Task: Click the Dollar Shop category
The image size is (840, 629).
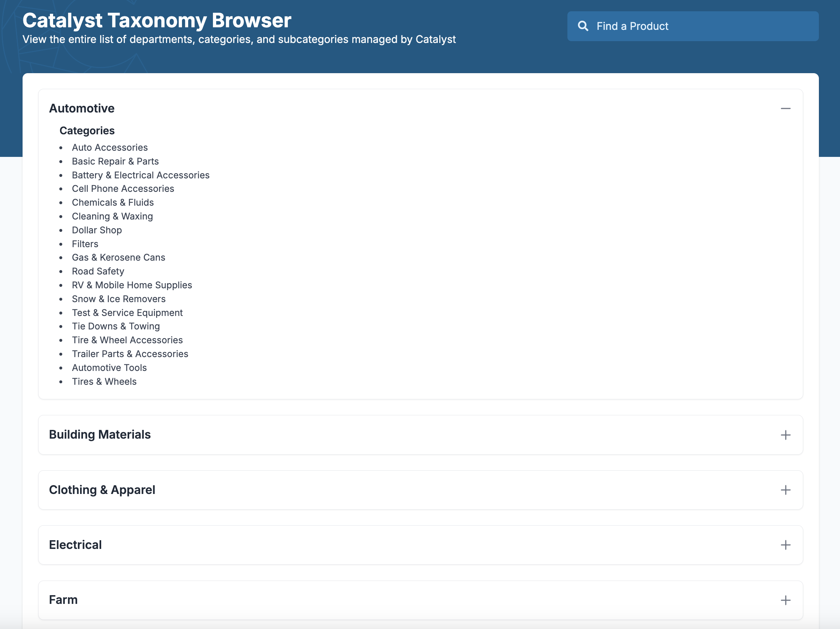Action: tap(97, 230)
